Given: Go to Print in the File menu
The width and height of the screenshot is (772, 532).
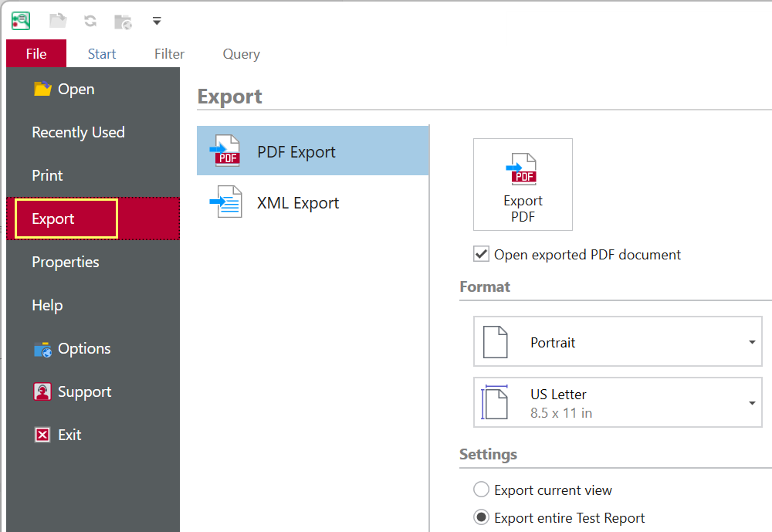Looking at the screenshot, I should click(x=48, y=175).
